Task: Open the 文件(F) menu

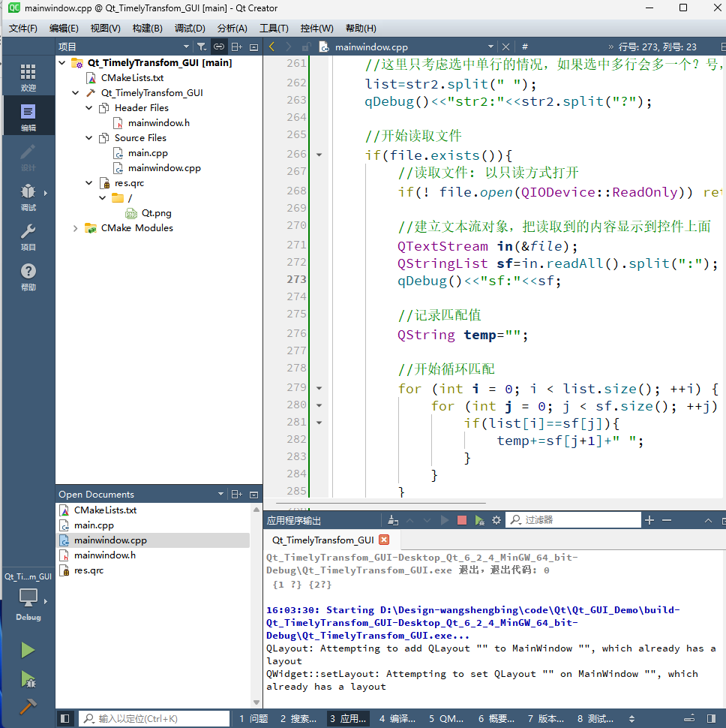Action: point(22,29)
